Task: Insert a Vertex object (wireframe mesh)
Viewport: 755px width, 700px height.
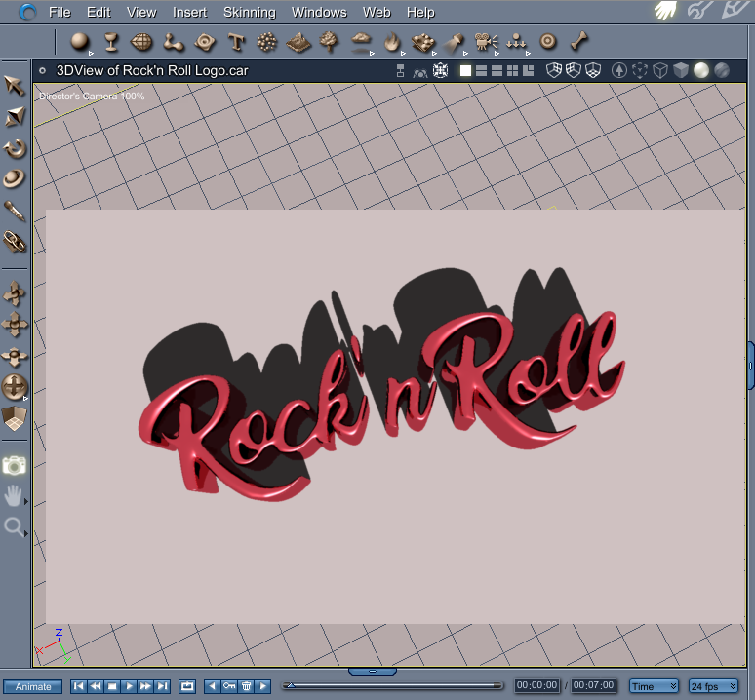Action: click(141, 42)
